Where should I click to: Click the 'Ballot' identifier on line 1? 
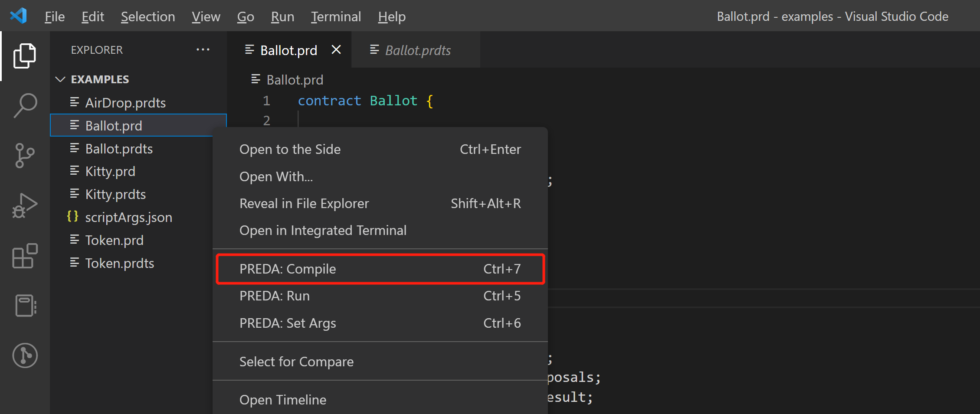point(393,101)
